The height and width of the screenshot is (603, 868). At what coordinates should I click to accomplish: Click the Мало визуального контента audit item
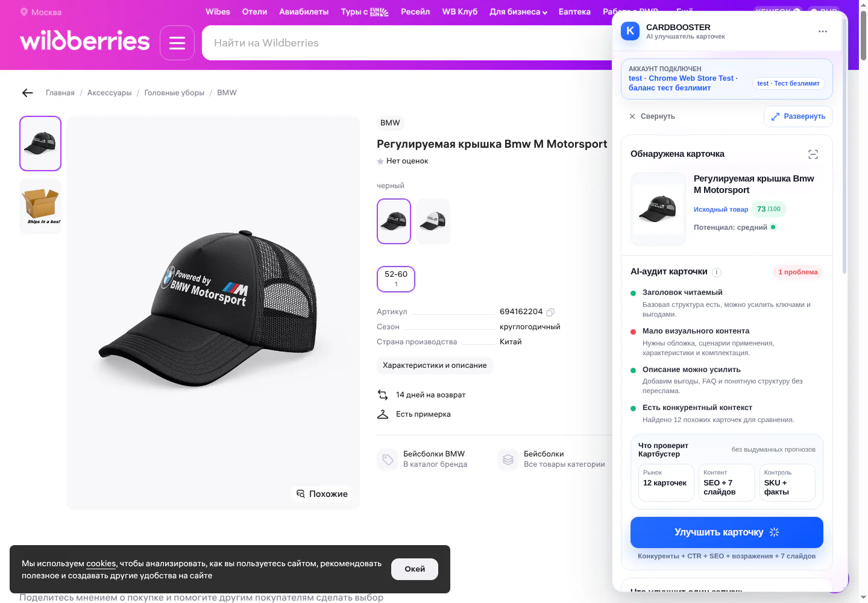pos(727,342)
